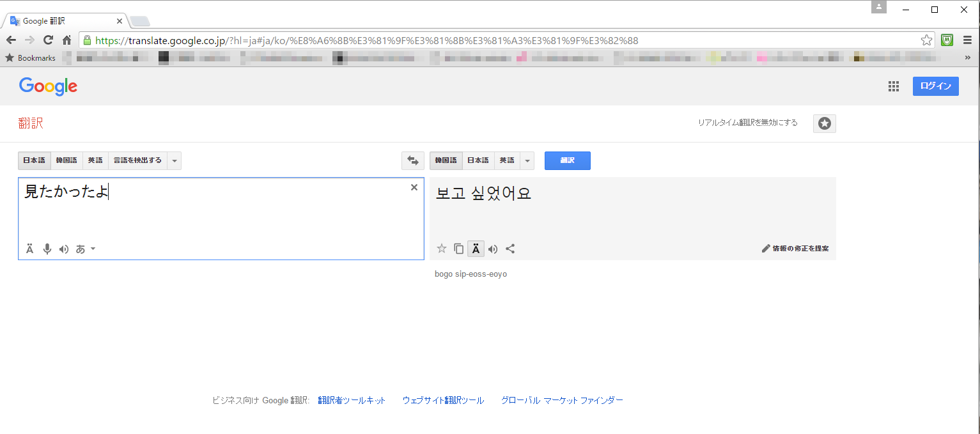This screenshot has height=434, width=980.
Task: Listen to the source text
Action: click(64, 249)
